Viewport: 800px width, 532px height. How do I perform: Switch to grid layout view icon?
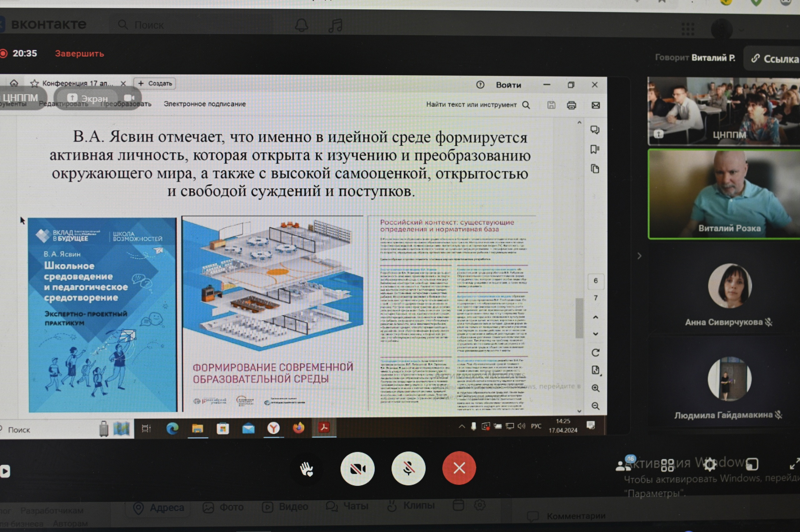click(667, 465)
